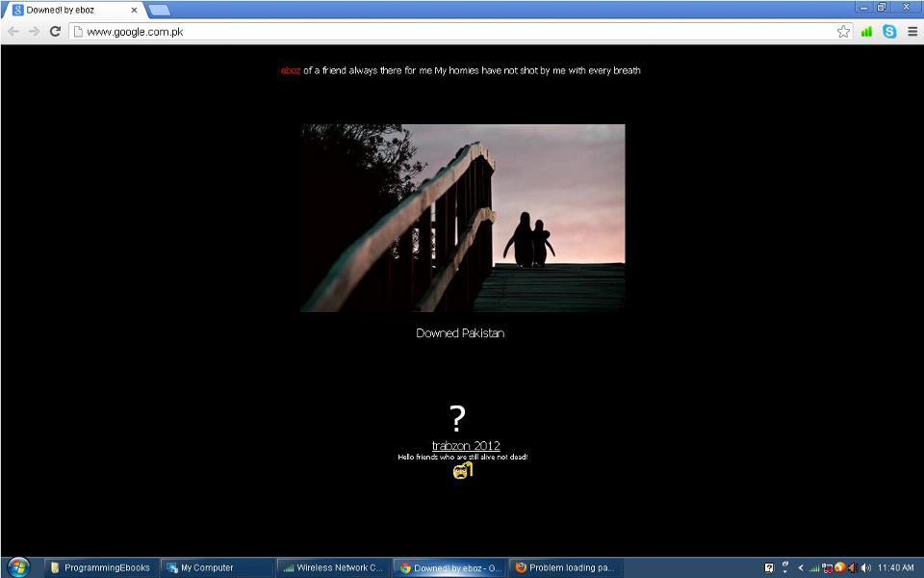Switch to My Computer taskbar item
This screenshot has height=578, width=924.
[217, 568]
